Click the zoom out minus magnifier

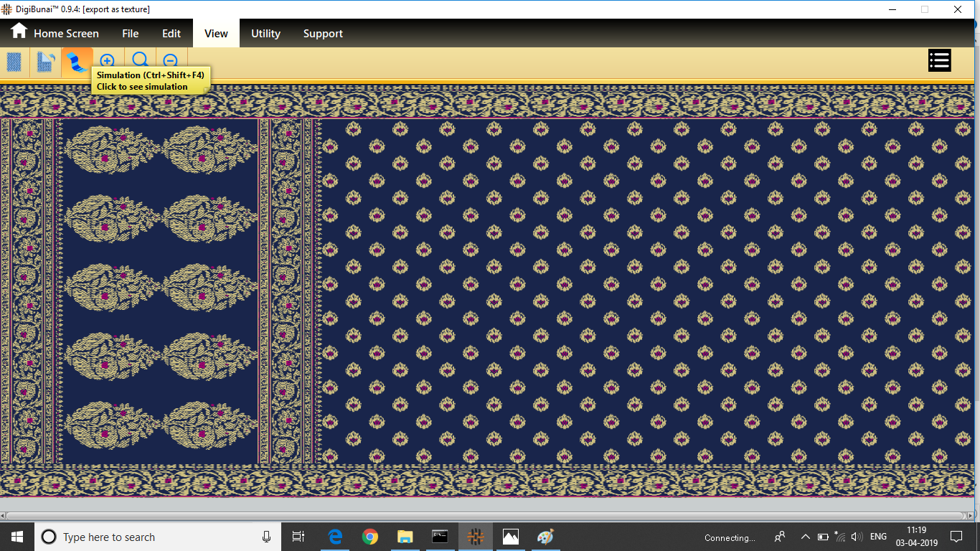click(x=171, y=62)
